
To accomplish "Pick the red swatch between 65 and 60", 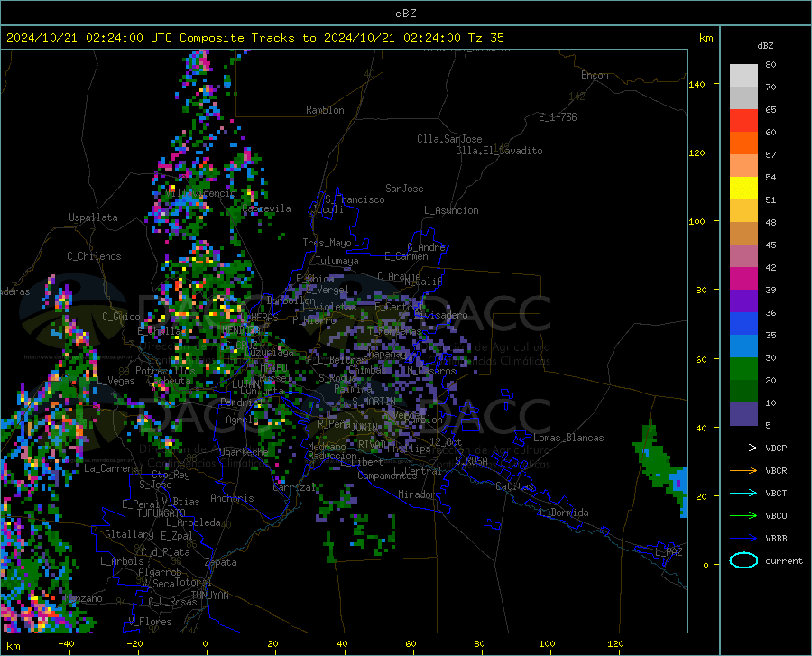I will coord(743,121).
